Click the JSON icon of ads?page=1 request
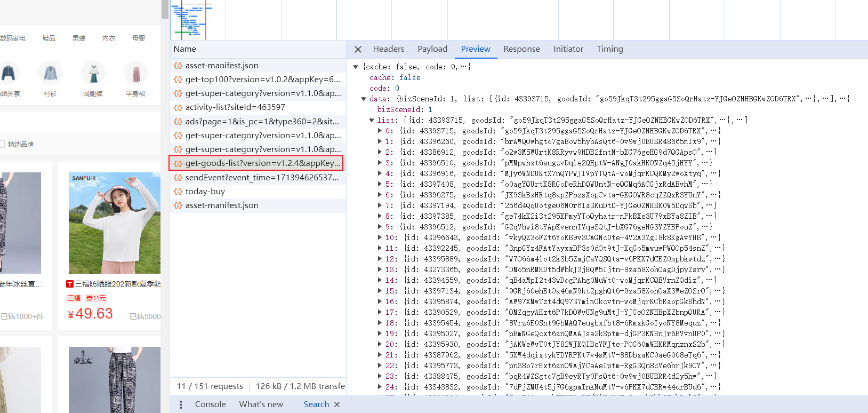The width and height of the screenshot is (868, 413). click(178, 121)
